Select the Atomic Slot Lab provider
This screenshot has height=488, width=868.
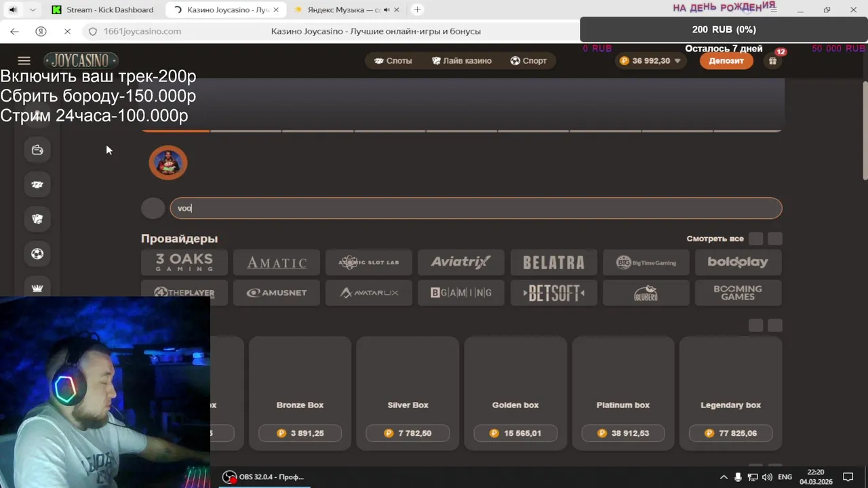point(369,262)
